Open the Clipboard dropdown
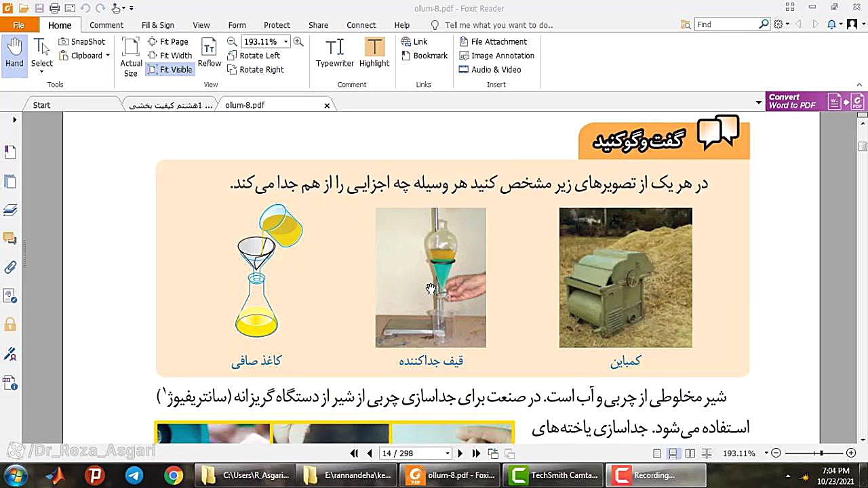868x488 pixels. point(84,56)
